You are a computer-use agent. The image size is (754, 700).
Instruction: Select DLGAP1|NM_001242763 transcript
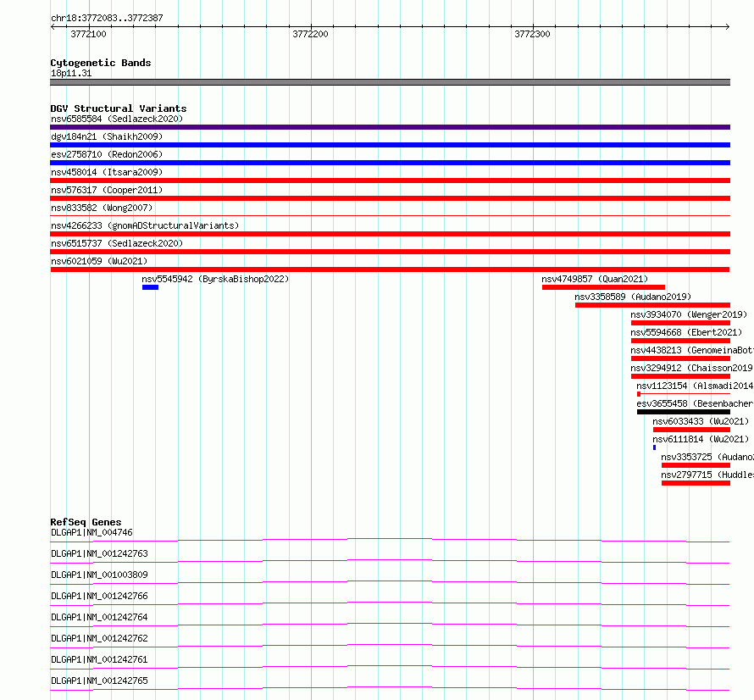pos(99,553)
